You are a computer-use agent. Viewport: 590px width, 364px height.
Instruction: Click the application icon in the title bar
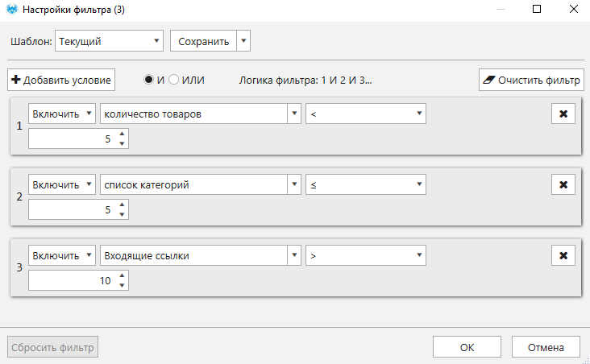pyautogui.click(x=12, y=10)
